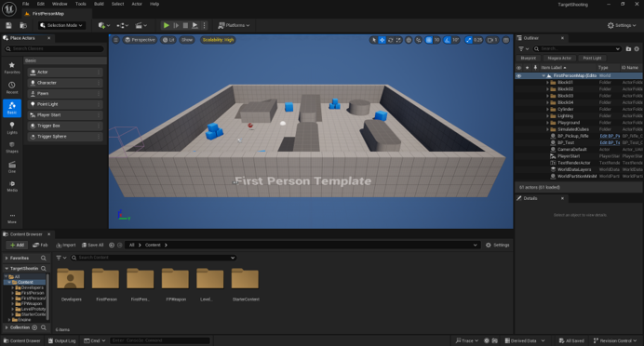Show More categories in Place Actors

(12, 218)
